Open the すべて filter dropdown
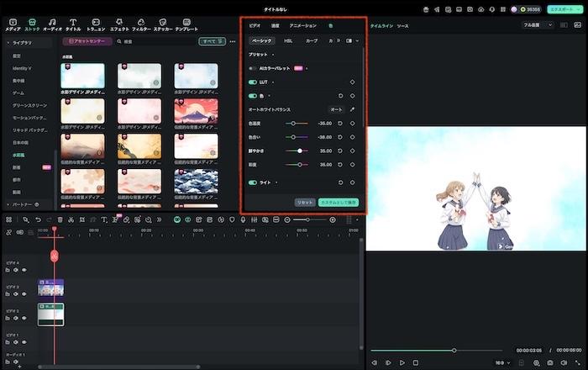Viewport: 588px width, 370px height. (x=213, y=41)
